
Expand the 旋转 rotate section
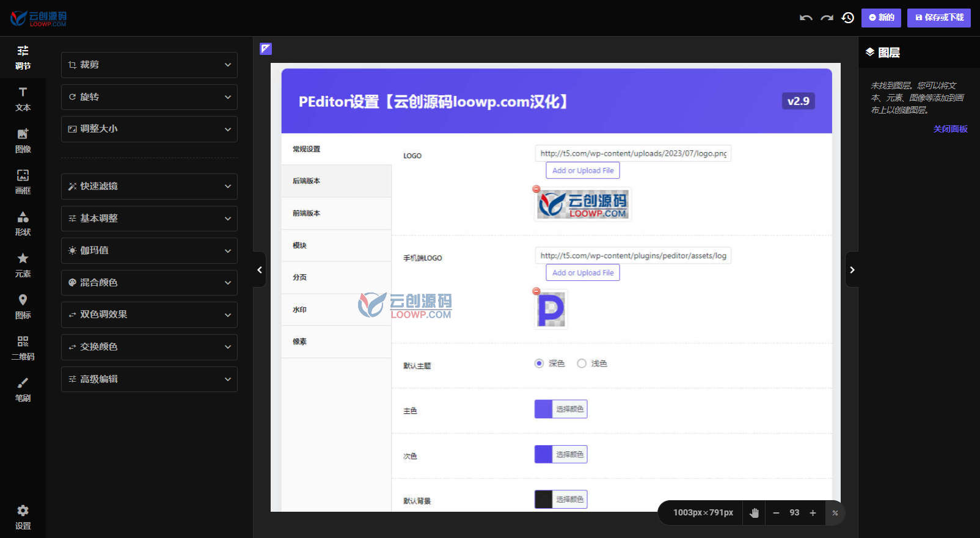coord(149,97)
